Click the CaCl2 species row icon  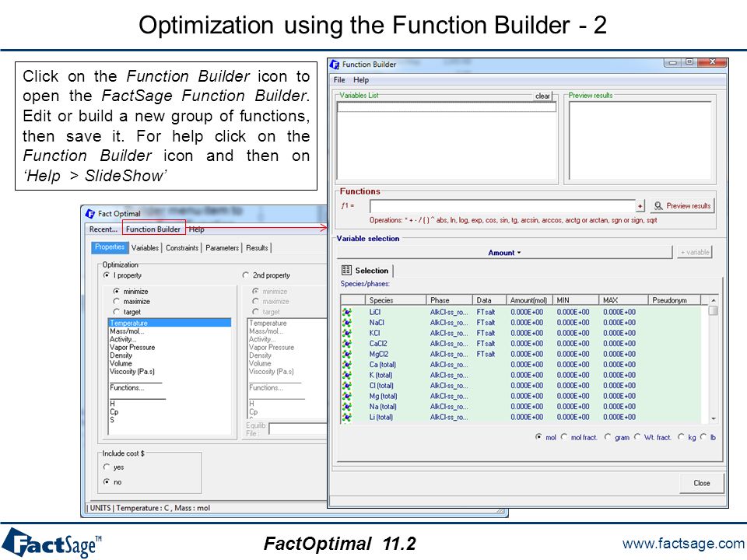(347, 344)
